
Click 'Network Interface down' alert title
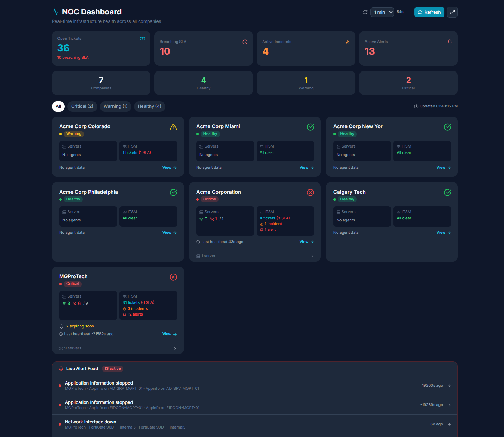(91, 422)
